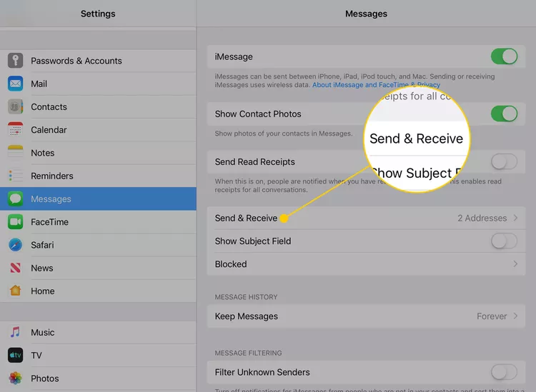Open Music settings
This screenshot has height=392, width=536.
click(98, 332)
